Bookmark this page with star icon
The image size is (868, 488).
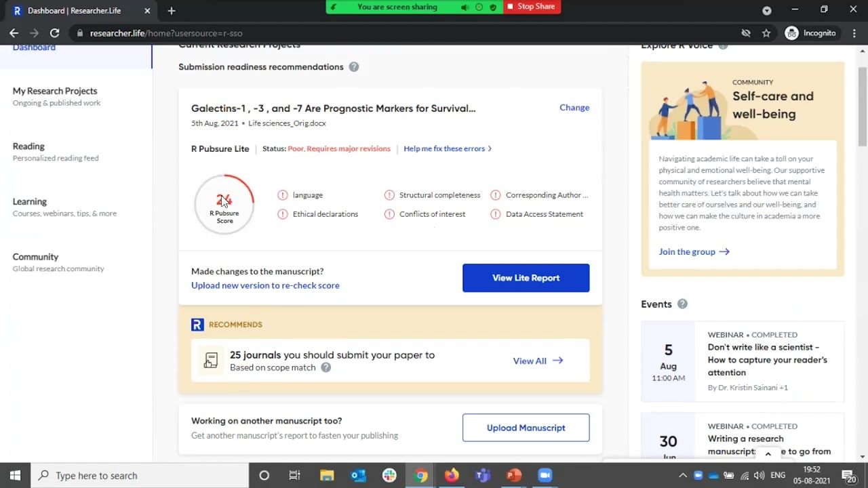tap(766, 33)
